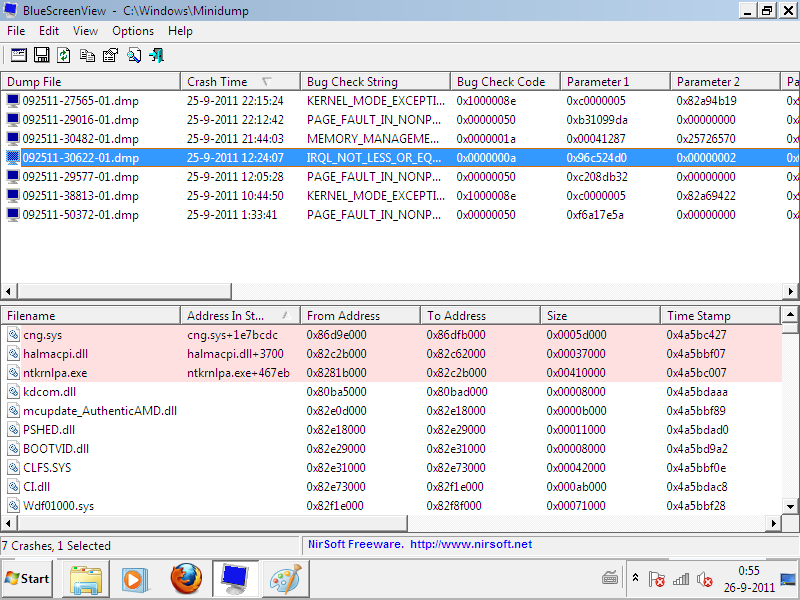Click the lower pane scroll-up arrow
The image size is (800, 600).
[790, 314]
